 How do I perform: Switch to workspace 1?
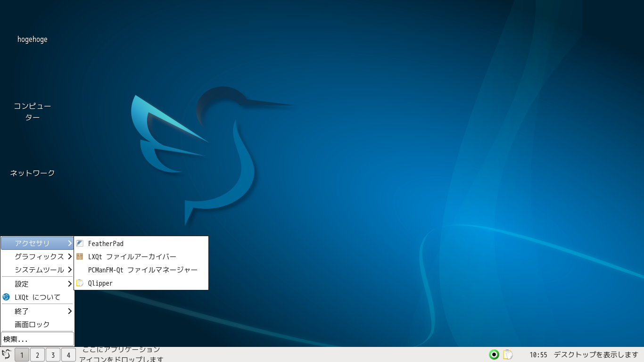(x=22, y=355)
